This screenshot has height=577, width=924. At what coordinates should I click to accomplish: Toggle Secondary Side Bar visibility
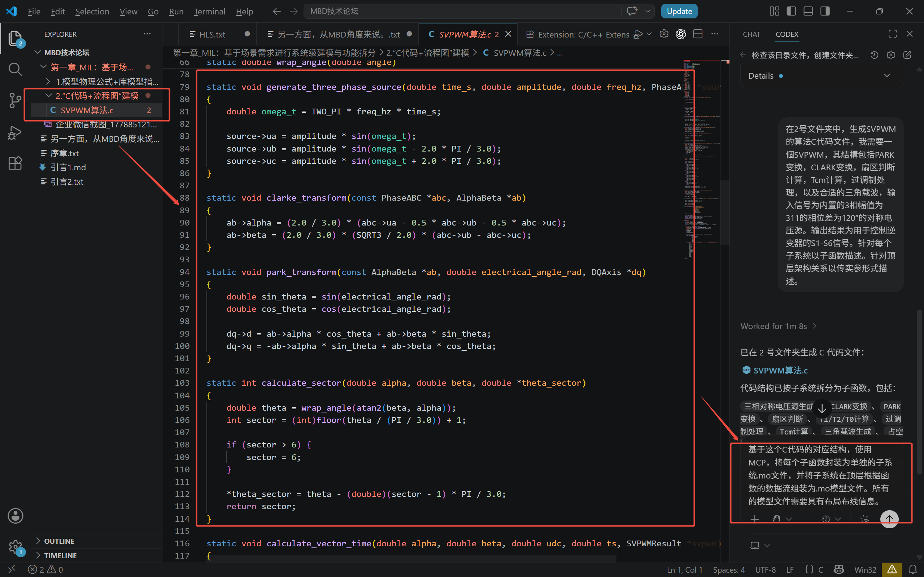825,11
